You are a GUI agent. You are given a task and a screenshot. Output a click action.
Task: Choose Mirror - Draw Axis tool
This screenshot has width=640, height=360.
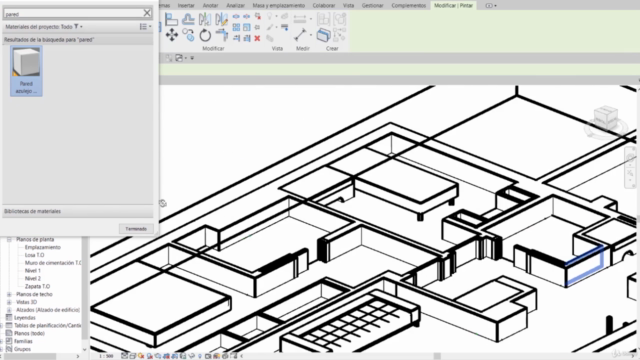(221, 19)
